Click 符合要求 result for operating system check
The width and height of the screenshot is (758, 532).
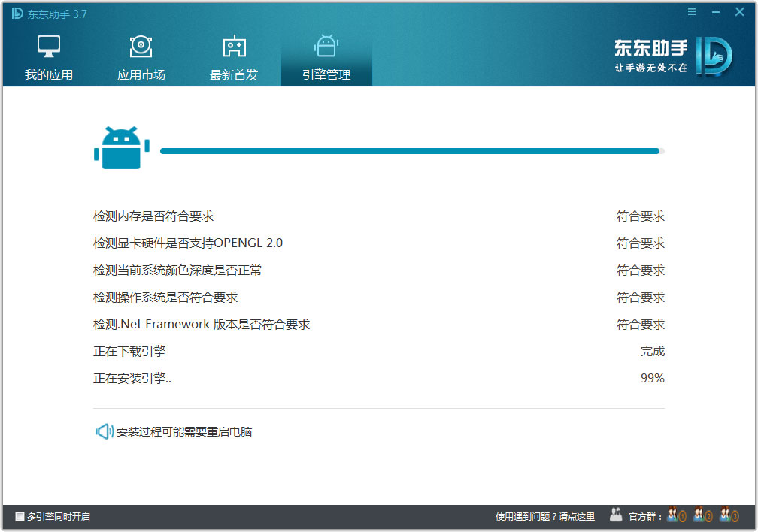click(641, 297)
